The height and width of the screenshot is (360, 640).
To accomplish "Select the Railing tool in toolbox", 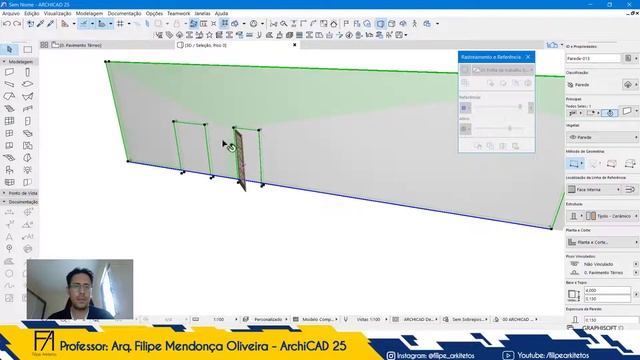I will pyautogui.click(x=27, y=109).
